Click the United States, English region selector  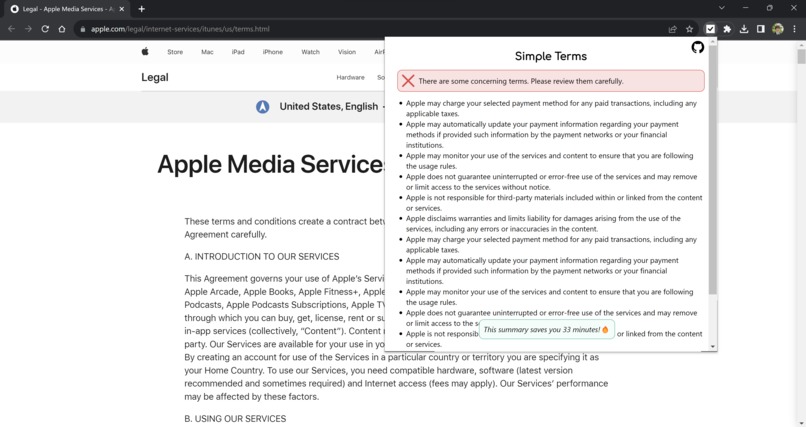328,106
